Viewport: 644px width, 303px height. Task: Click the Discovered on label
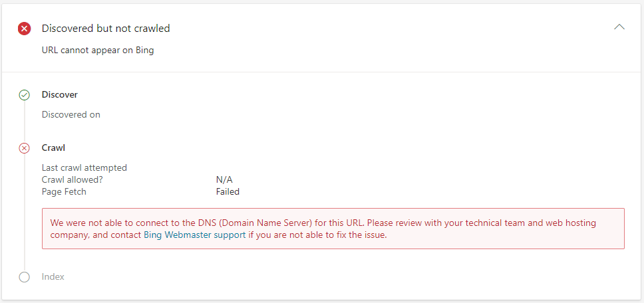[71, 115]
